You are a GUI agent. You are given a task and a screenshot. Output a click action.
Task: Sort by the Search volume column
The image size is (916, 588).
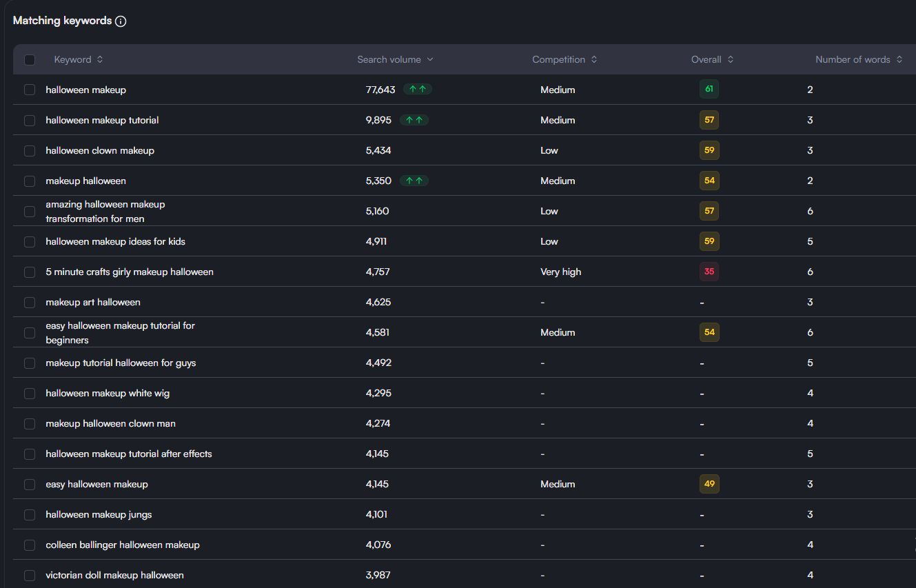pos(396,60)
